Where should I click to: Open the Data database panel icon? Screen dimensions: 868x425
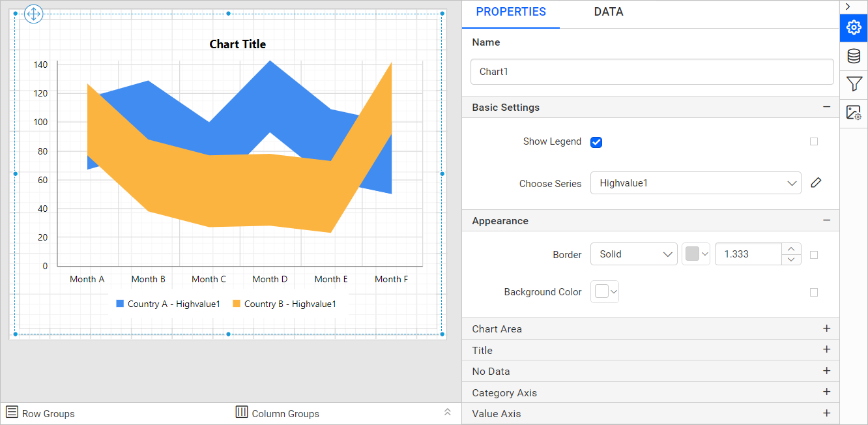(854, 56)
